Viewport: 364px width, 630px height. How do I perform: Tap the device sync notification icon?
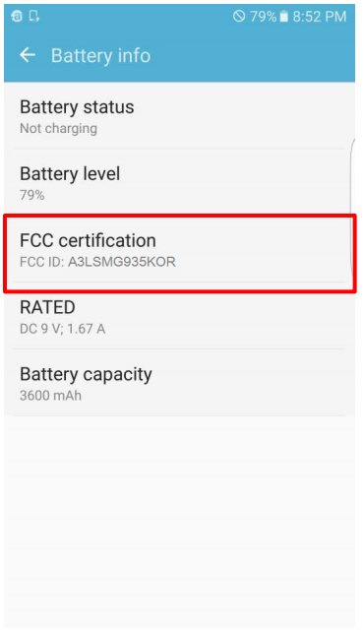point(34,16)
